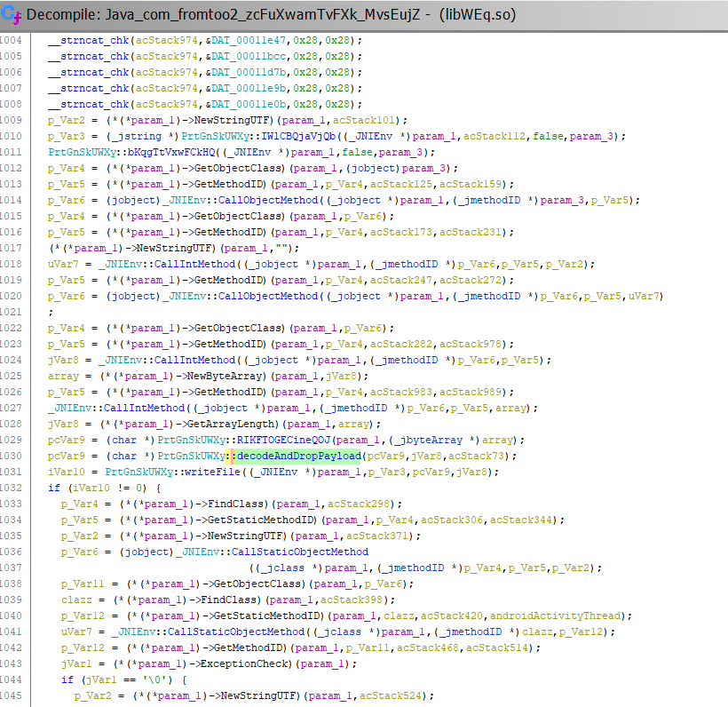This screenshot has height=707, width=728.
Task: Click androidActivityThread variable on line 1040
Action: coord(556,616)
